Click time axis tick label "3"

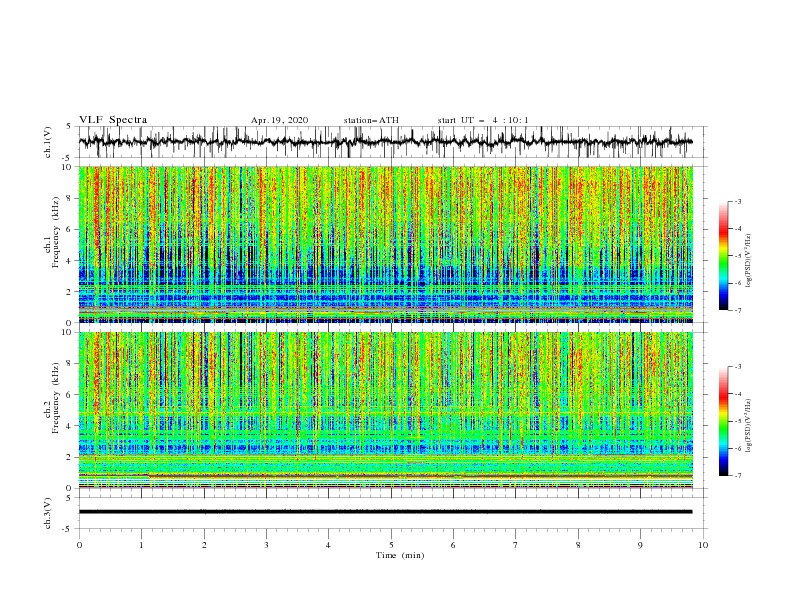266,545
